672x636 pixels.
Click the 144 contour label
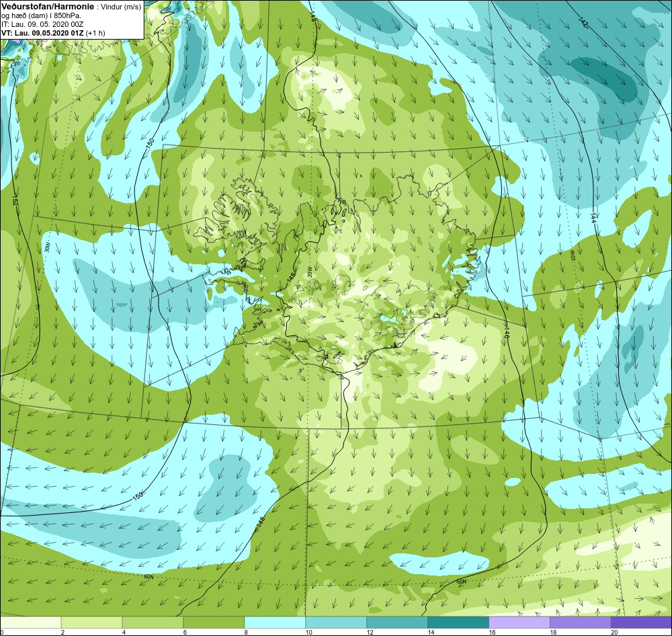[593, 218]
